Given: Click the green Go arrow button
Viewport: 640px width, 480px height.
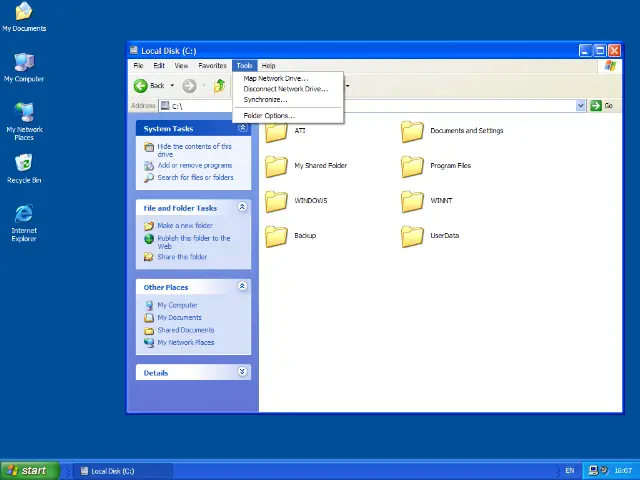Looking at the screenshot, I should [596, 106].
